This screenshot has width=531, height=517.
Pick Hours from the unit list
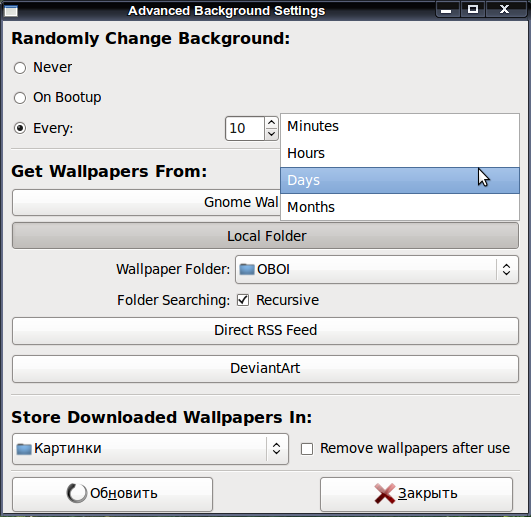click(400, 153)
